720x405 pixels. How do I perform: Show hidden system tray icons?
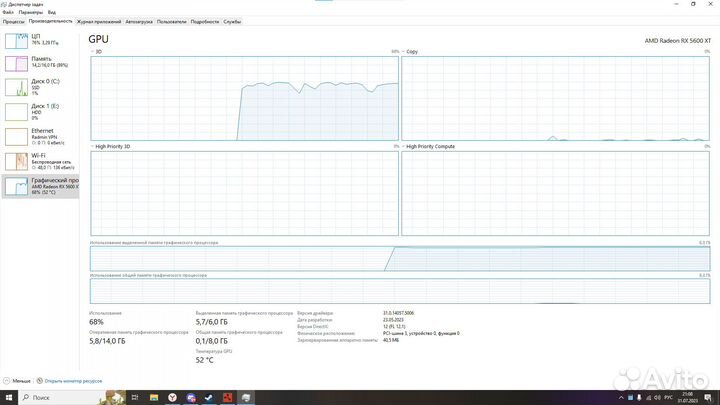click(621, 398)
